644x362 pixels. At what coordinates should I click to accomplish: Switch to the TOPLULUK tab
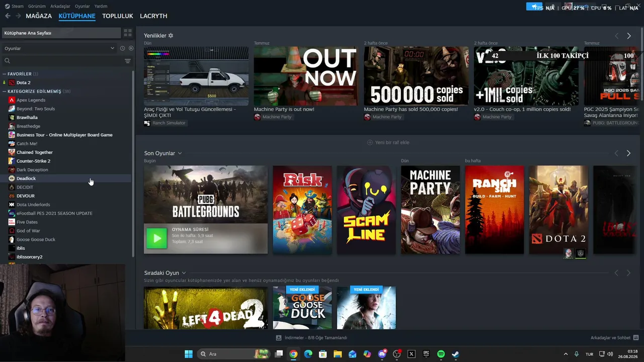[x=118, y=16]
